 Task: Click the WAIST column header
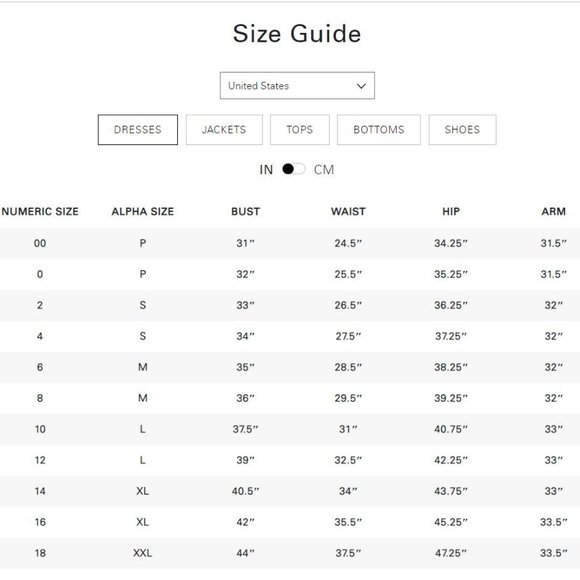tap(348, 212)
